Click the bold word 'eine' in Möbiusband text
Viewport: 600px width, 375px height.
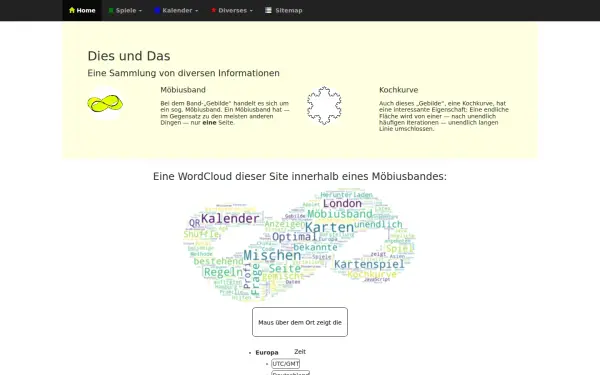pos(209,123)
